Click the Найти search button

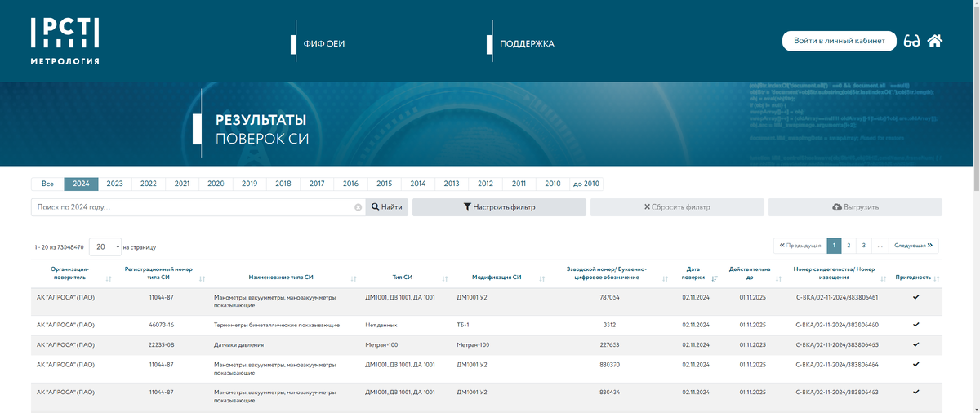click(387, 207)
